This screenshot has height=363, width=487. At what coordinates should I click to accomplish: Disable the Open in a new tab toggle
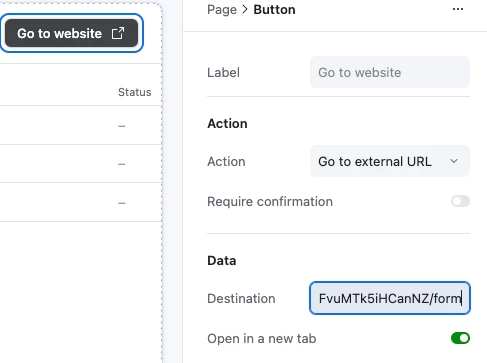click(460, 338)
